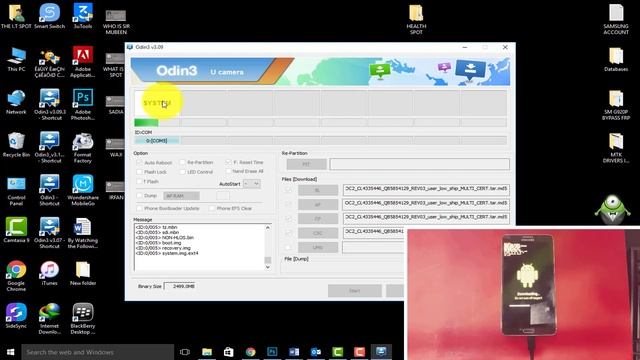This screenshot has height=360, width=640.
Task: Click the Binary Size value field
Action: coord(179,286)
